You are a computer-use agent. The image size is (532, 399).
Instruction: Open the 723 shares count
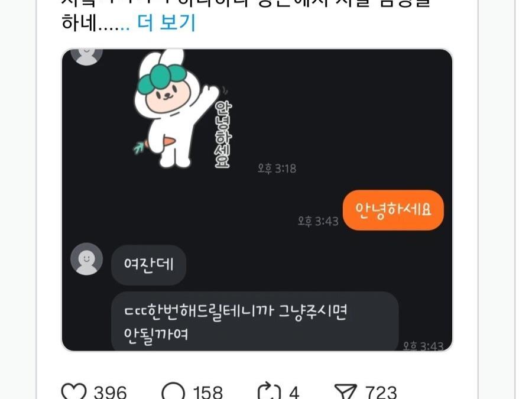[x=381, y=392]
